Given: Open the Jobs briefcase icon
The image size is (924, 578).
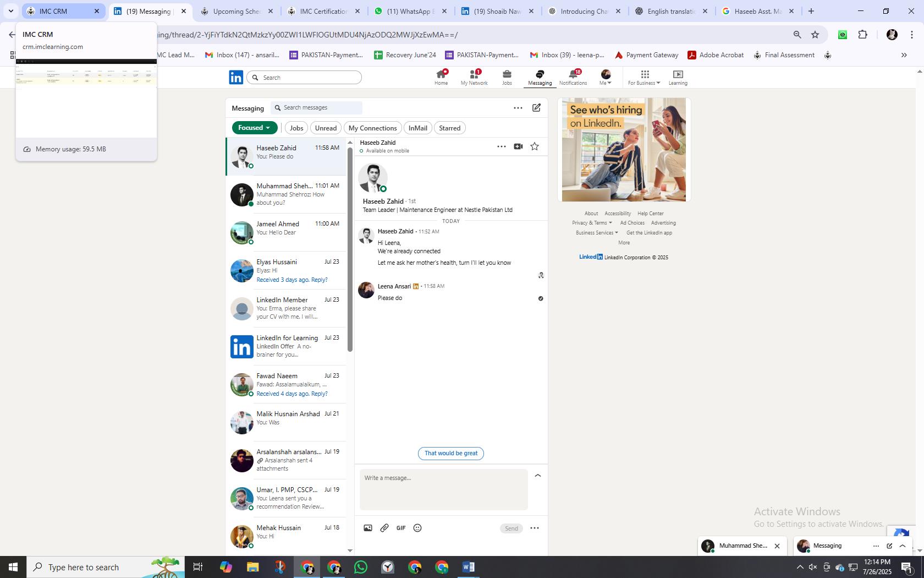Looking at the screenshot, I should point(507,77).
